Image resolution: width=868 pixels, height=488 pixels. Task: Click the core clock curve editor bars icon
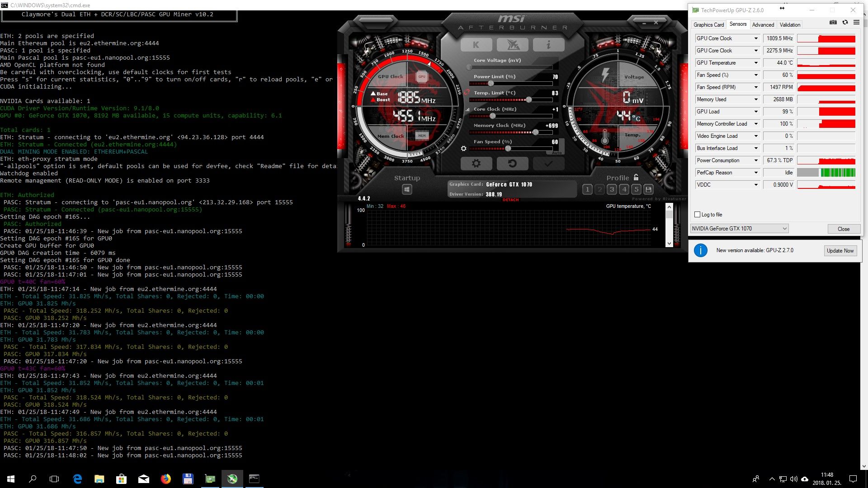[x=467, y=109]
